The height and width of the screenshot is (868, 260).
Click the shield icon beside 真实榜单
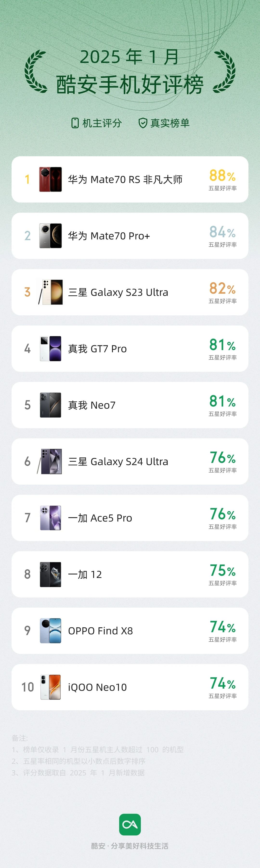tap(143, 123)
